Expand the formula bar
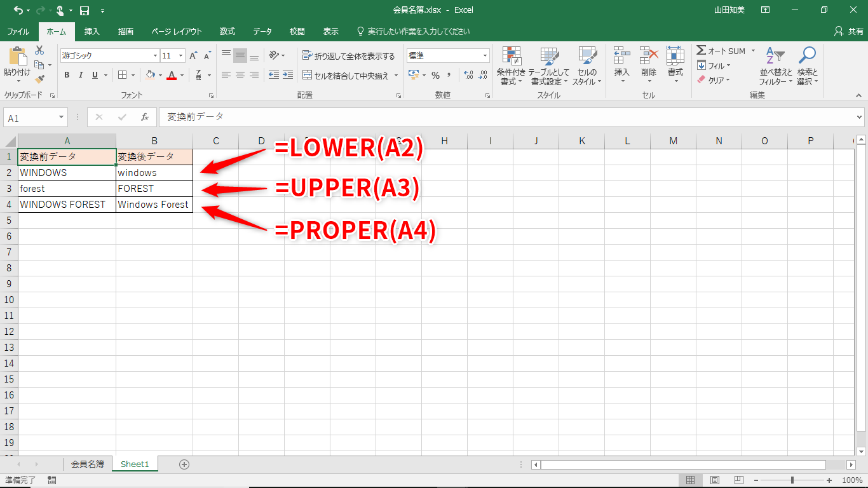Image resolution: width=868 pixels, height=488 pixels. pos(860,118)
